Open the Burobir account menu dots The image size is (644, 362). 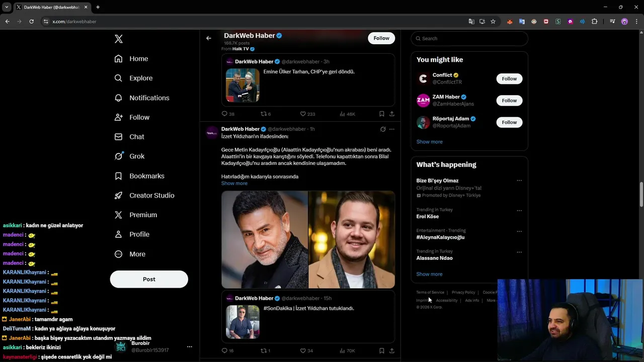tap(190, 346)
